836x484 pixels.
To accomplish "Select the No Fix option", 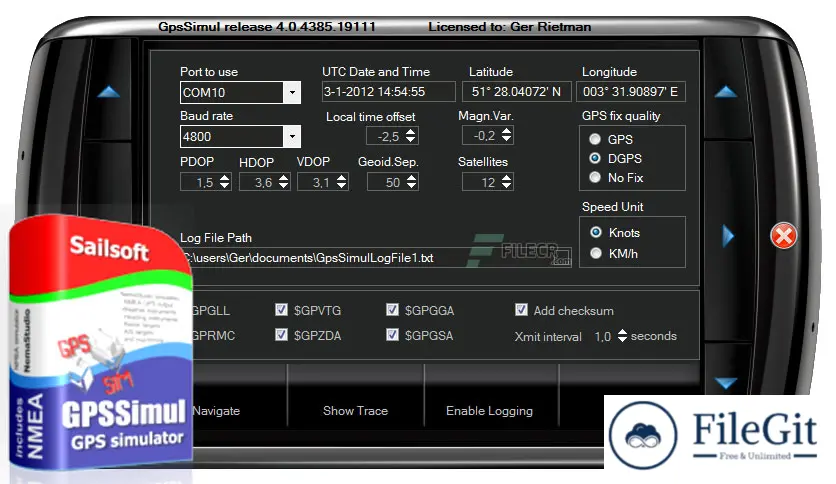I will (x=595, y=177).
